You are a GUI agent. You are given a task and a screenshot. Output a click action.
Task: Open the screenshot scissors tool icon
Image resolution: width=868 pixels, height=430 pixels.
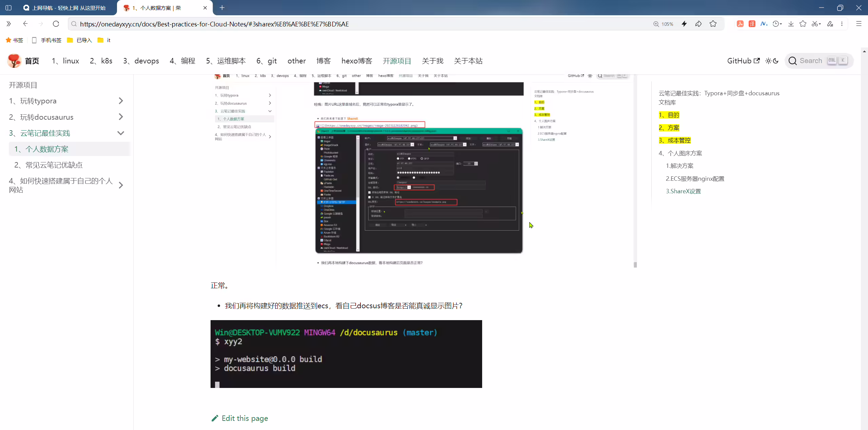816,24
